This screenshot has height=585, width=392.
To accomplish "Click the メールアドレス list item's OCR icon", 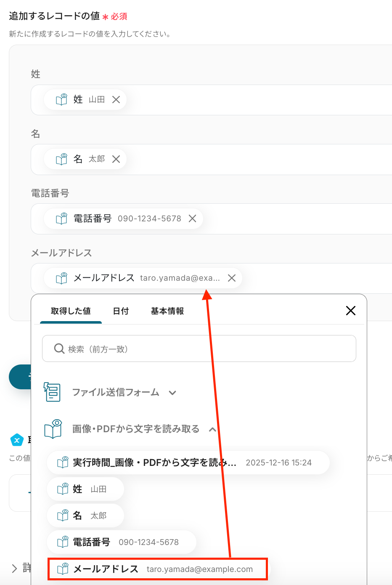I will pyautogui.click(x=63, y=569).
